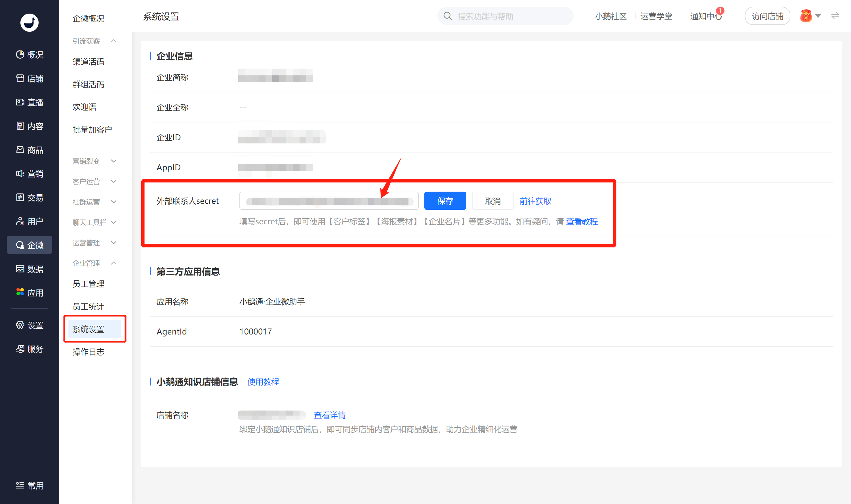The width and height of the screenshot is (851, 504).
Task: Expand the 聊天工具栏 menu group
Action: tap(94, 222)
